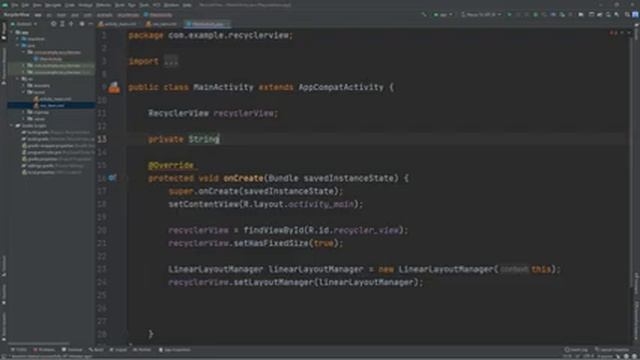Expand the manifests folder arrow

pyautogui.click(x=18, y=39)
